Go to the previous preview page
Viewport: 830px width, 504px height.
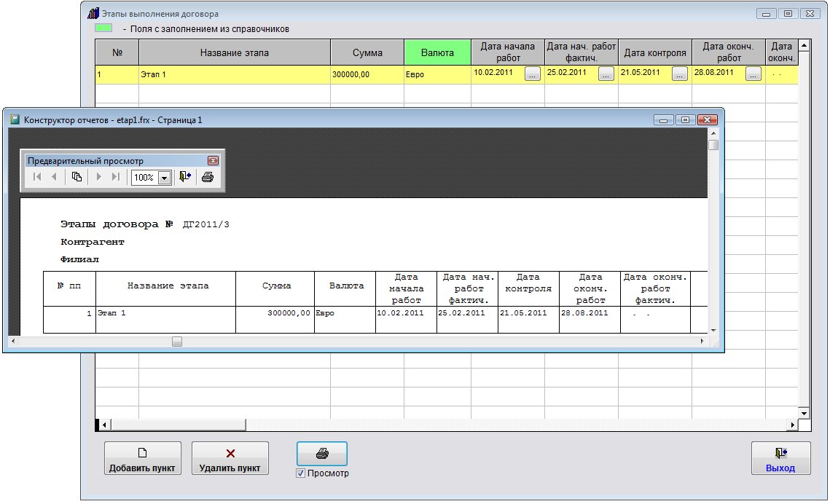[54, 177]
